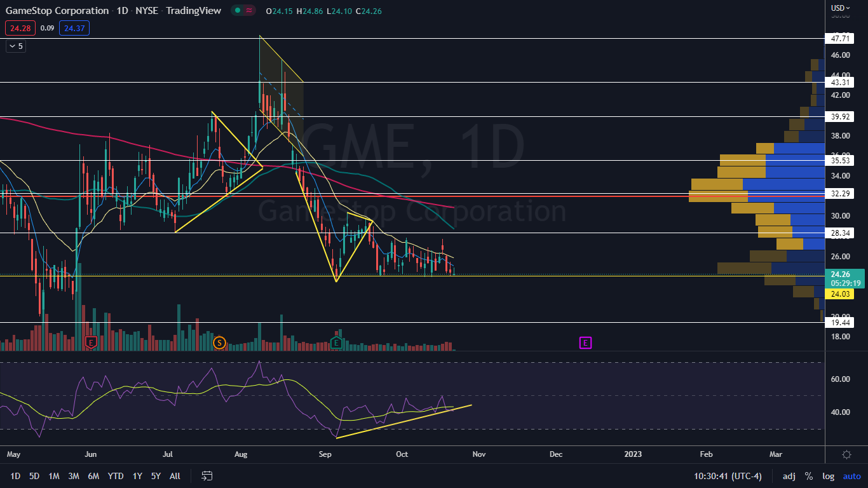Click the blue buy price 24.37

[x=74, y=28]
